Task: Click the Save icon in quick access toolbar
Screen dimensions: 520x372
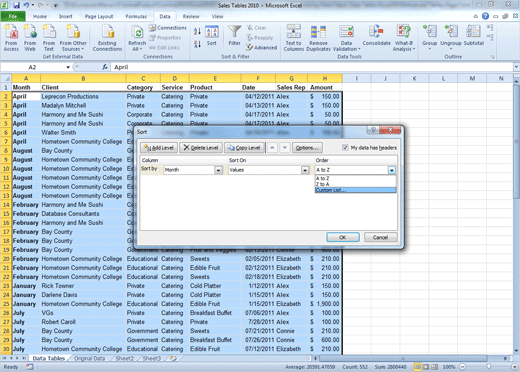Action: (x=16, y=5)
